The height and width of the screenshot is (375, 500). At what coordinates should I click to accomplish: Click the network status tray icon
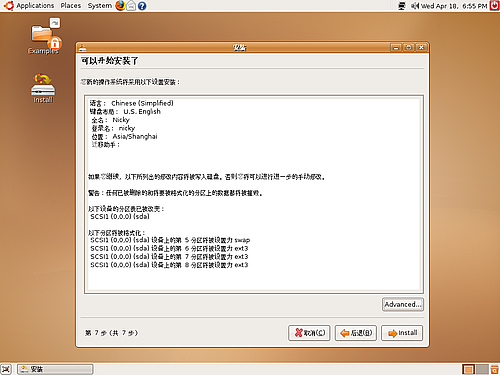(402, 6)
